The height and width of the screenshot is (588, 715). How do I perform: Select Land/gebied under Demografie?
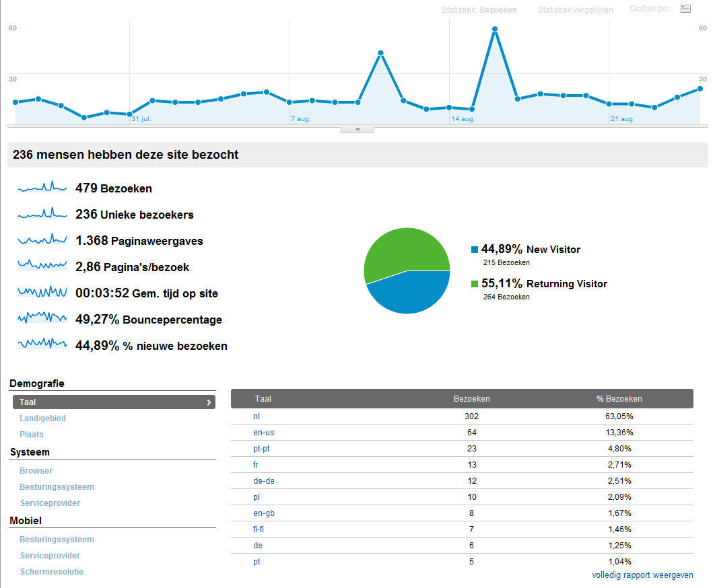[42, 418]
